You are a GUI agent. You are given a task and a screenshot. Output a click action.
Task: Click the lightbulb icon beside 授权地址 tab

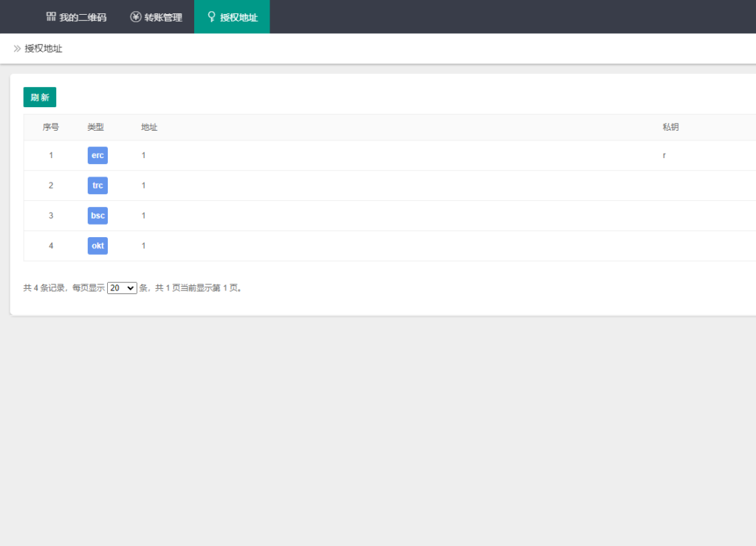pyautogui.click(x=212, y=16)
